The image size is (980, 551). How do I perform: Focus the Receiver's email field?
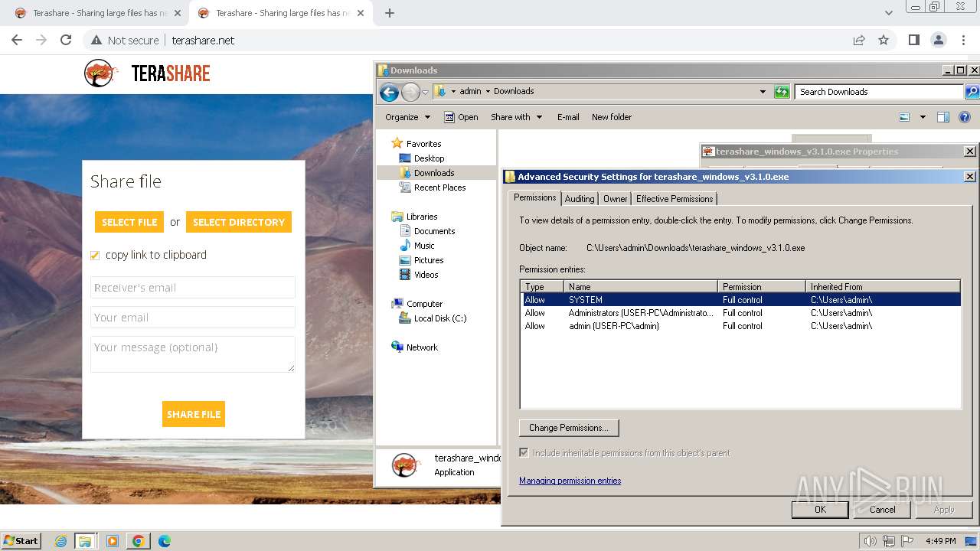coord(193,288)
